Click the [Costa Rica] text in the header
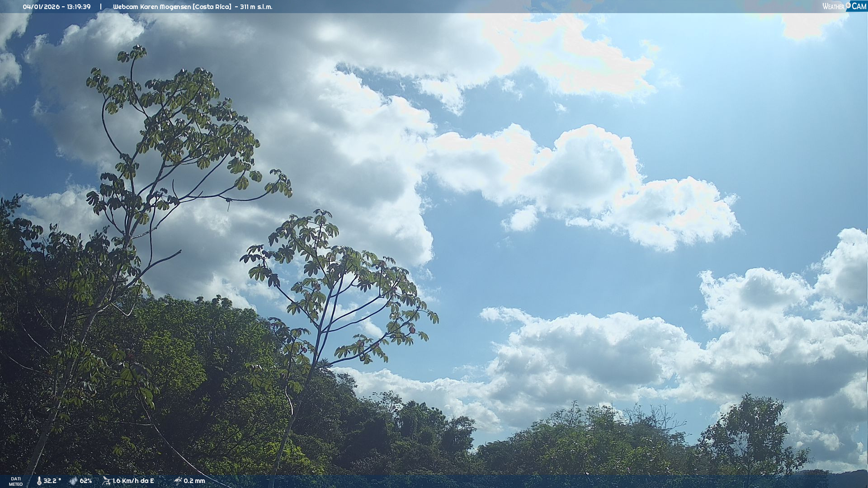Viewport: 868px width, 488px height. (212, 7)
